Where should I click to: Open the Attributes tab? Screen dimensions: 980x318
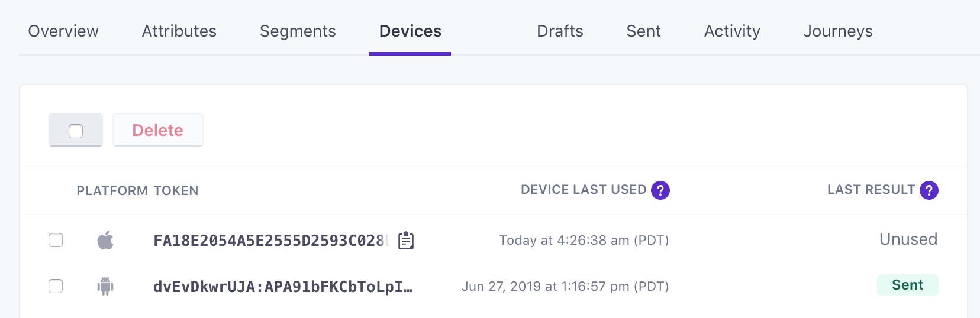[x=179, y=31]
